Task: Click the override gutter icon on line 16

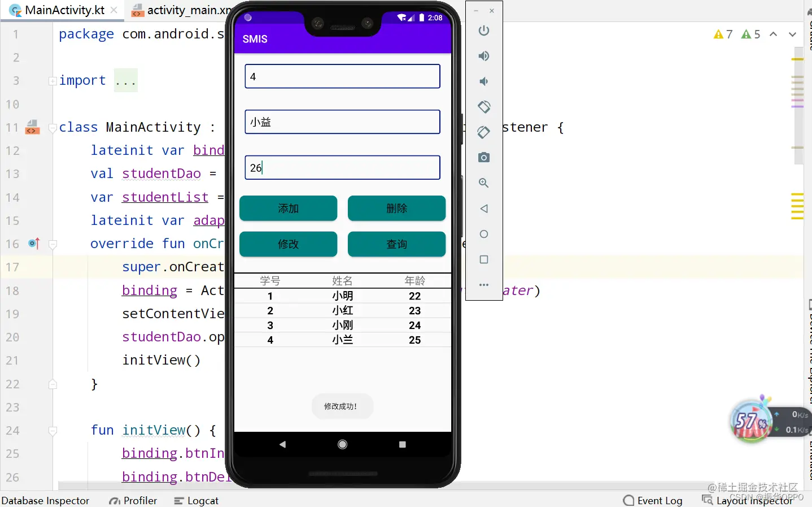Action: click(x=34, y=244)
